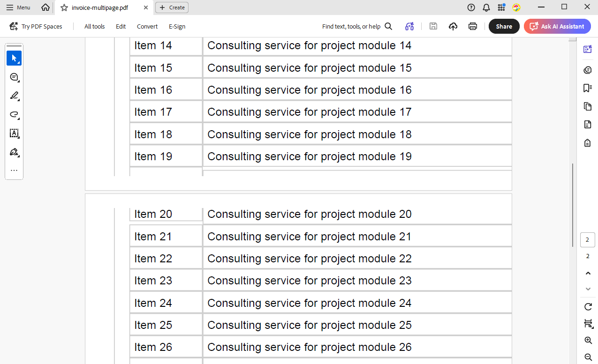Image resolution: width=598 pixels, height=364 pixels.
Task: Open the bookmarks panel
Action: pos(587,88)
